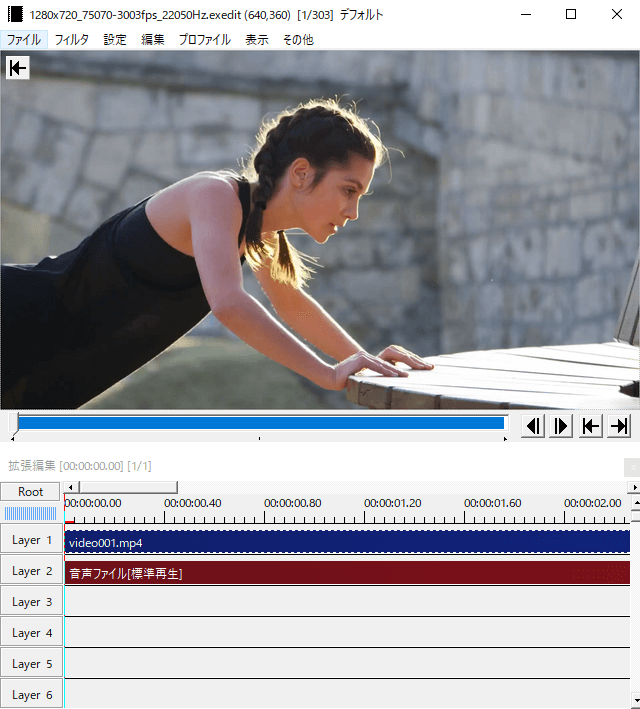Click timeline scrollbar right arrow
640x709 pixels.
pyautogui.click(x=634, y=487)
